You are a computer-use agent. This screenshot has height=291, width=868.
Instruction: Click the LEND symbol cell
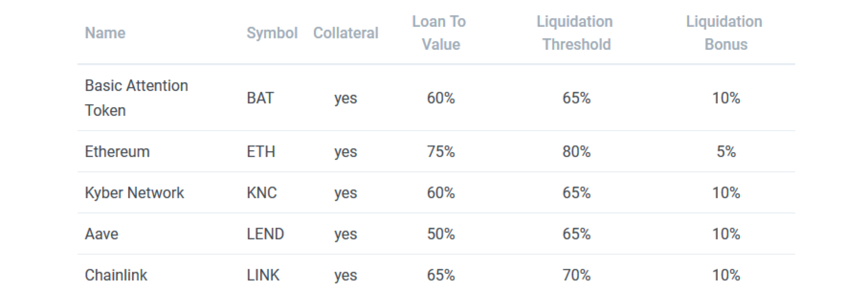tap(265, 234)
